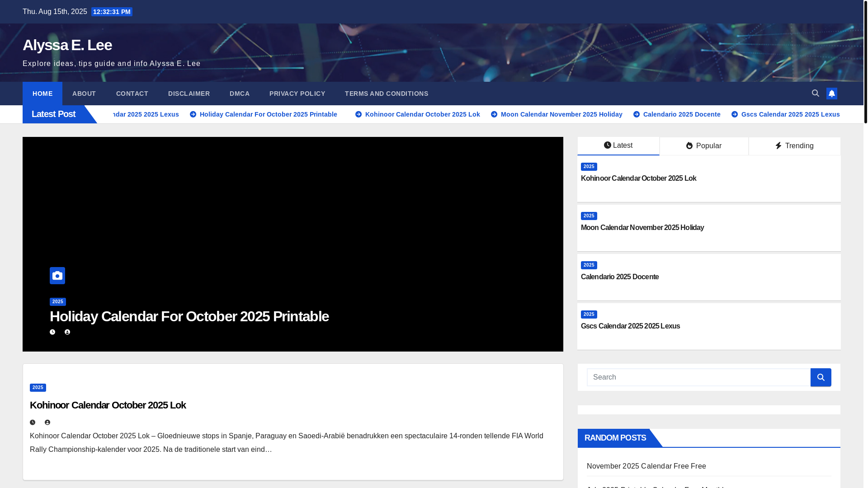Click arrow icon before Kohinoor ticker item

coord(359,114)
